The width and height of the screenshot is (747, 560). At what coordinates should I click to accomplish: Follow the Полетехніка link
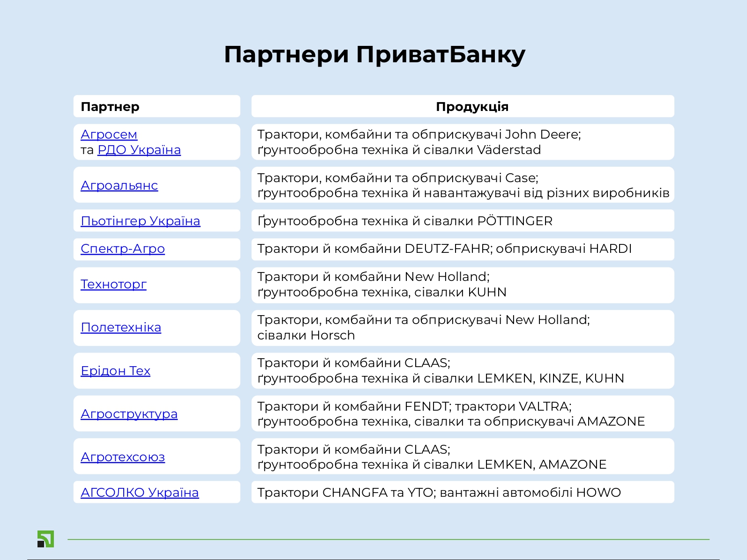pyautogui.click(x=121, y=327)
